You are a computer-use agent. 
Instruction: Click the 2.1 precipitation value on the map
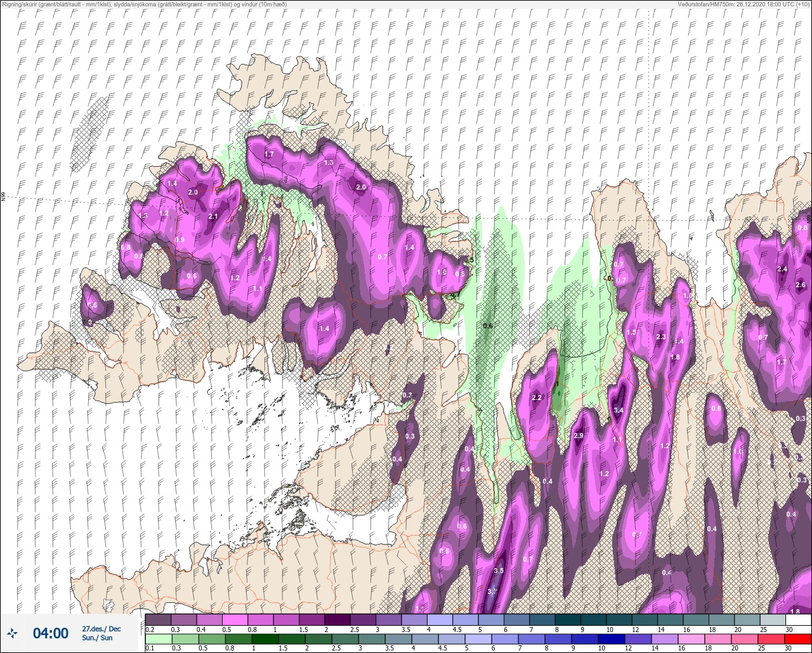213,217
